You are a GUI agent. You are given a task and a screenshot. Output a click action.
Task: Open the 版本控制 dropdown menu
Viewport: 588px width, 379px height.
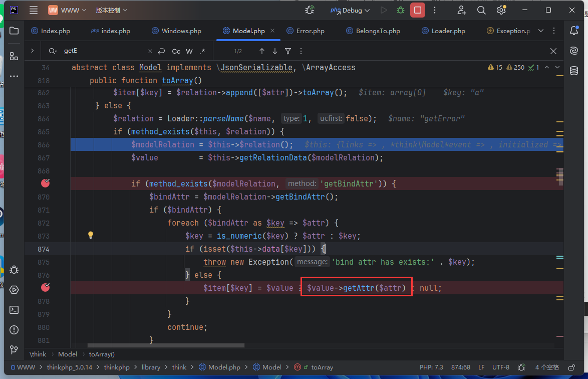(x=111, y=10)
